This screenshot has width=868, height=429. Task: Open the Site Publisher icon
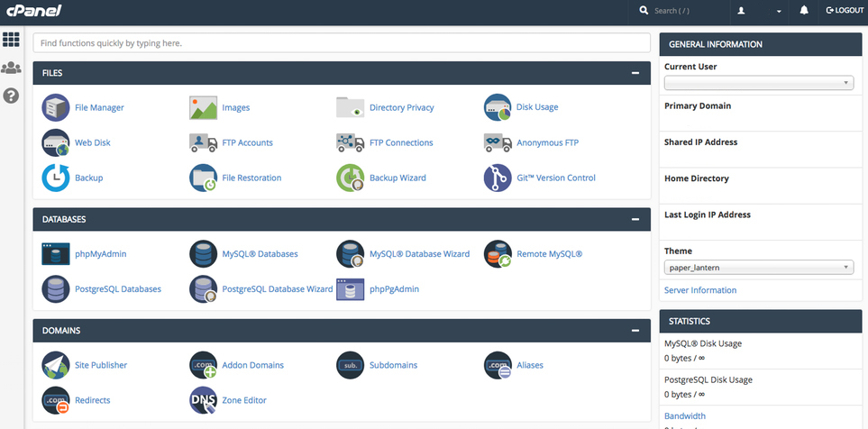pos(56,365)
